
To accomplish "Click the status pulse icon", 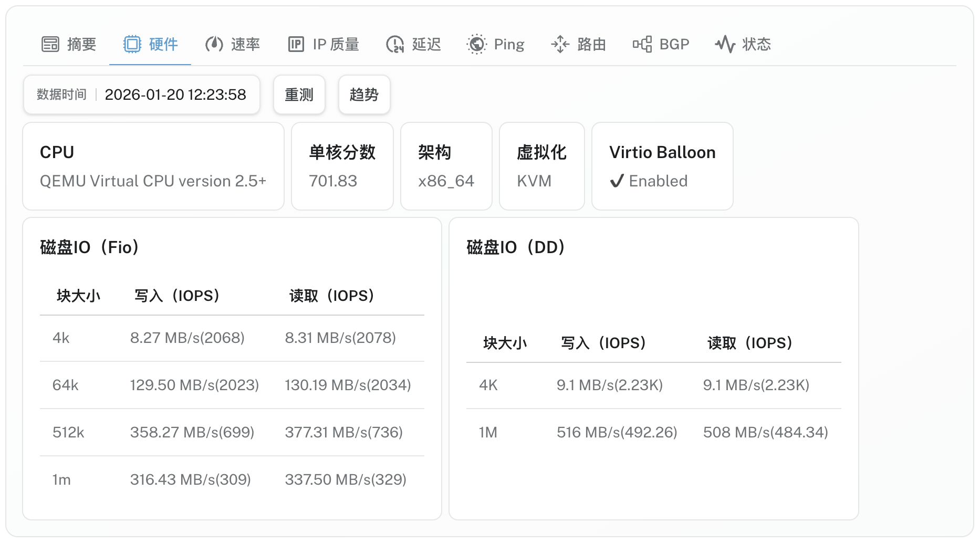I will tap(725, 44).
